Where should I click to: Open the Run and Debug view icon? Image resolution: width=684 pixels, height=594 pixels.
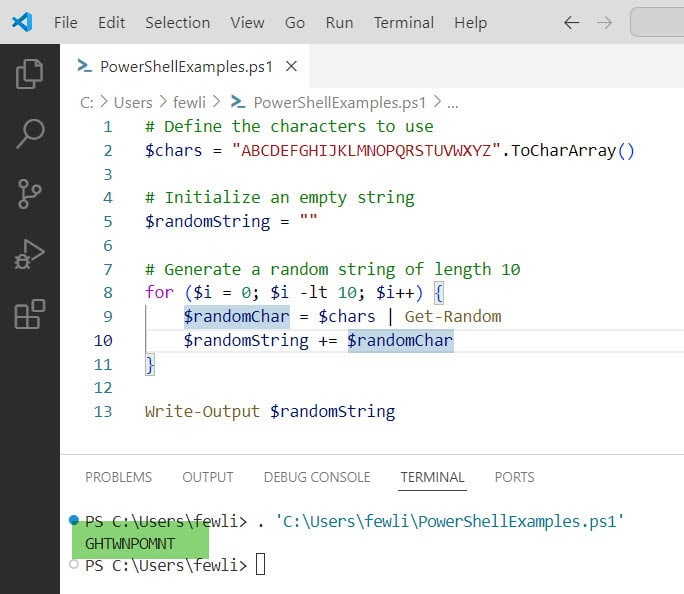coord(29,254)
